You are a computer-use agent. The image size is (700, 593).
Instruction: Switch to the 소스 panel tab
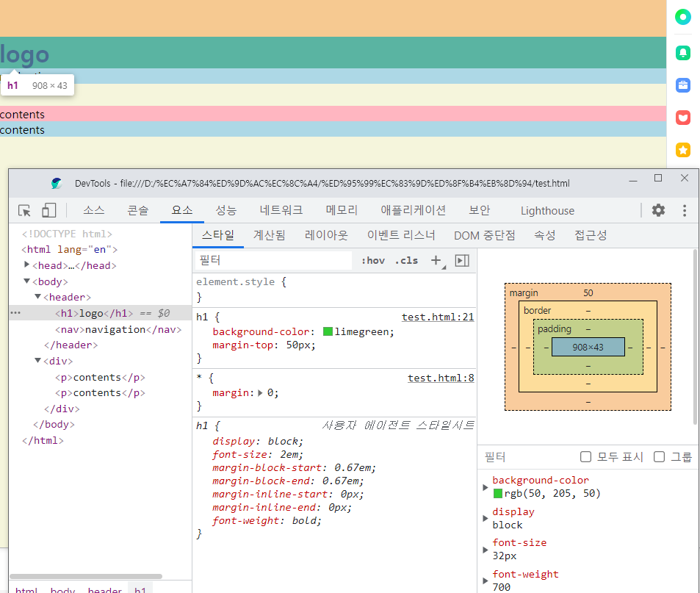(x=94, y=210)
